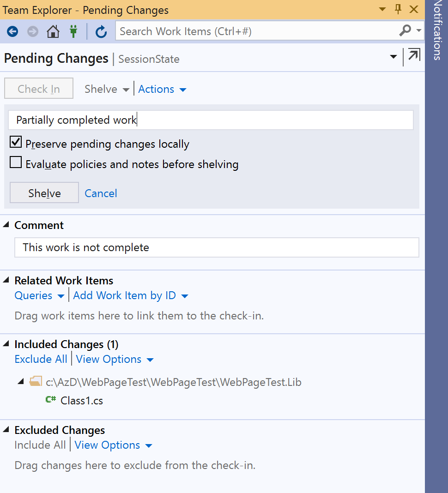This screenshot has height=493, width=448.
Task: Select the C# icon beside Class1.cs
Action: click(50, 400)
